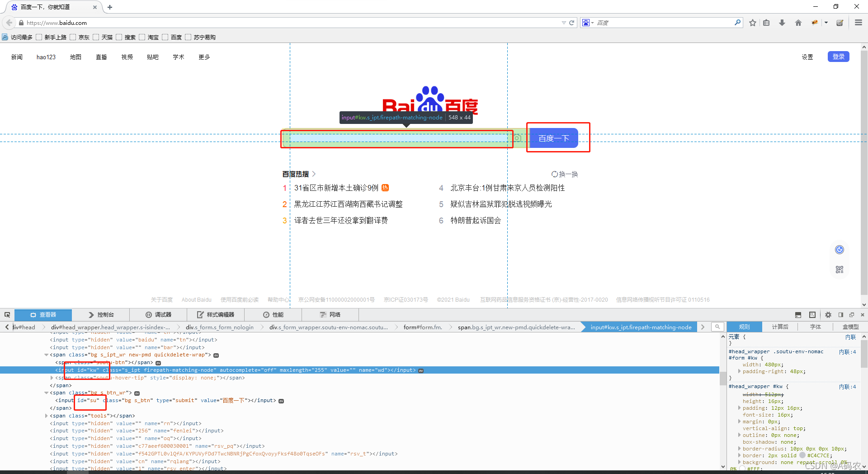The height and width of the screenshot is (474, 868).
Task: Open the Baidu search engine selector
Action: pos(588,23)
